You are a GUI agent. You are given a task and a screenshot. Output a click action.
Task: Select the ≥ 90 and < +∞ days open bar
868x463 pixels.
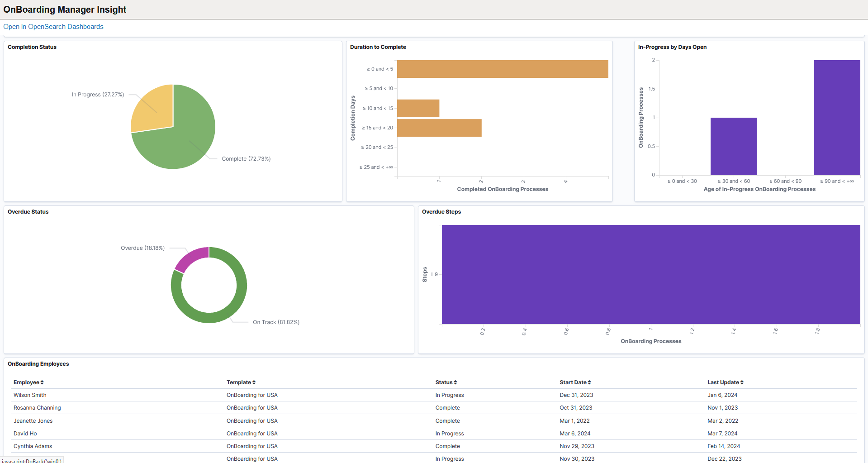(836, 118)
